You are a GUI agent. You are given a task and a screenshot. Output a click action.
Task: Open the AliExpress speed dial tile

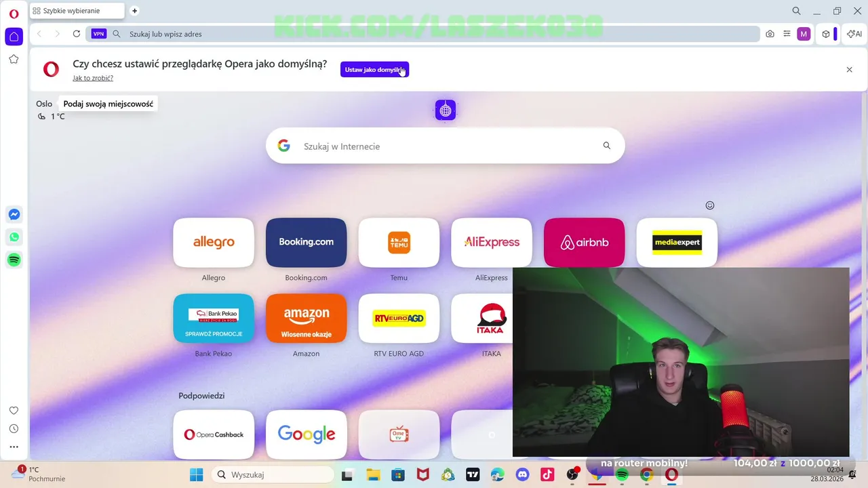coord(492,243)
